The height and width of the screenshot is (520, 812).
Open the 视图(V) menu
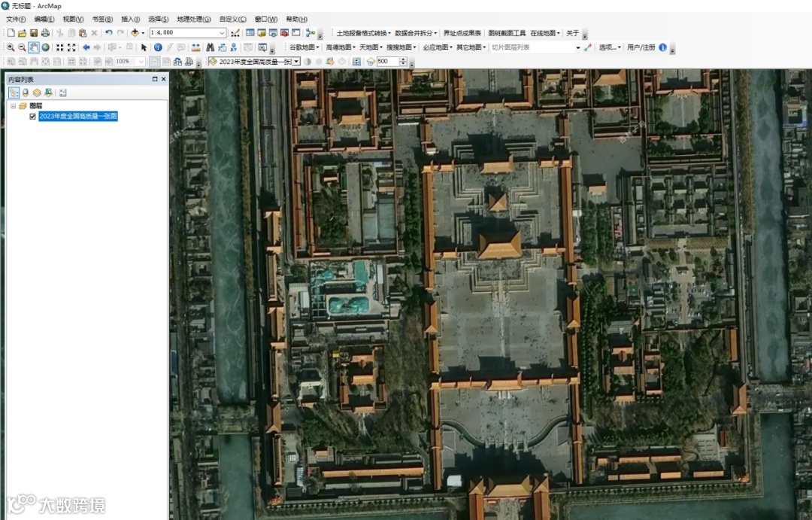(x=73, y=19)
